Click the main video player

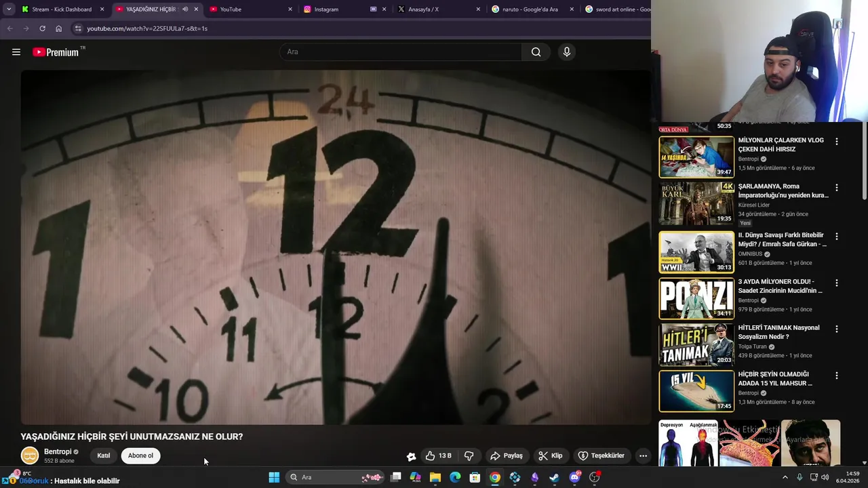(x=336, y=247)
